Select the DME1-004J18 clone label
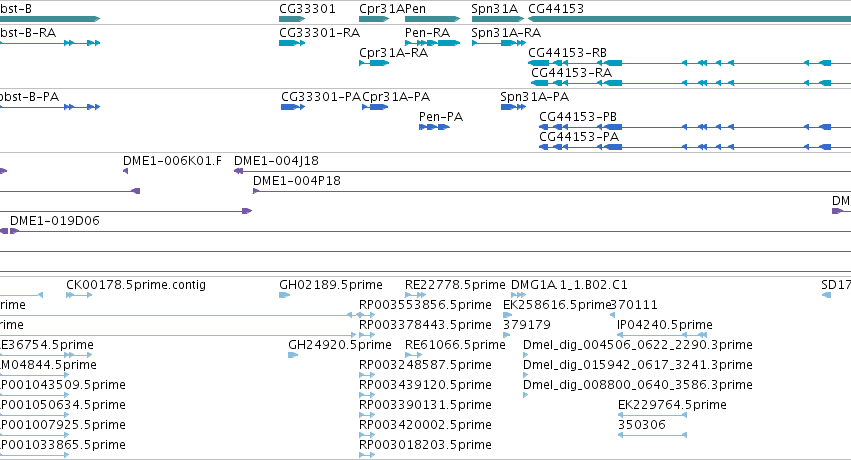This screenshot has height=460, width=851. point(276,161)
